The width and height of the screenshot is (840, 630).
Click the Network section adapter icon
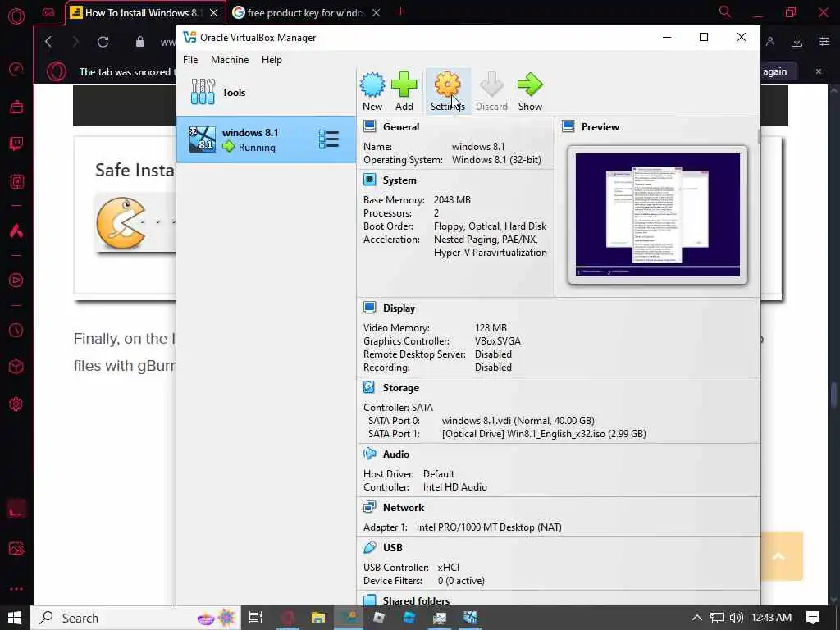coord(370,507)
